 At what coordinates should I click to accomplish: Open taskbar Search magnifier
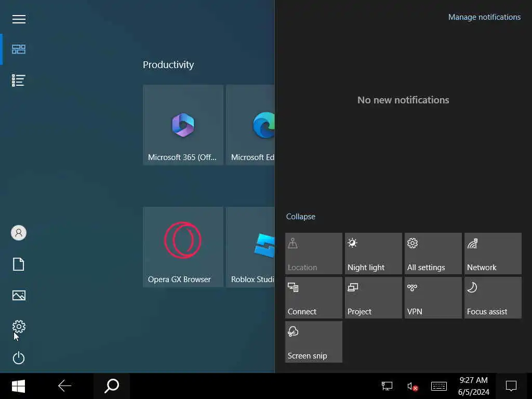click(112, 386)
